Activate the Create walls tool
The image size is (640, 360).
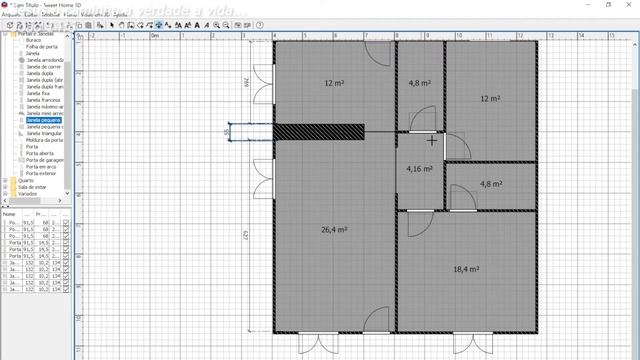tap(131, 25)
